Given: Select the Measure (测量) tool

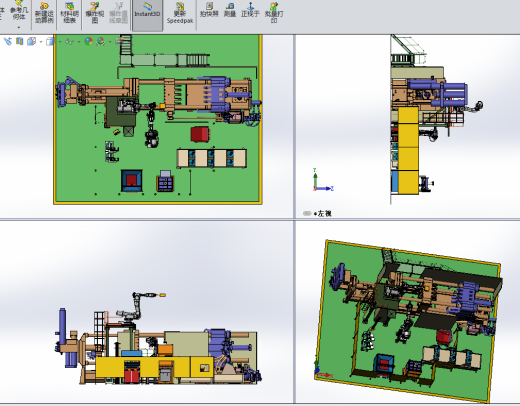Looking at the screenshot, I should click(x=230, y=10).
